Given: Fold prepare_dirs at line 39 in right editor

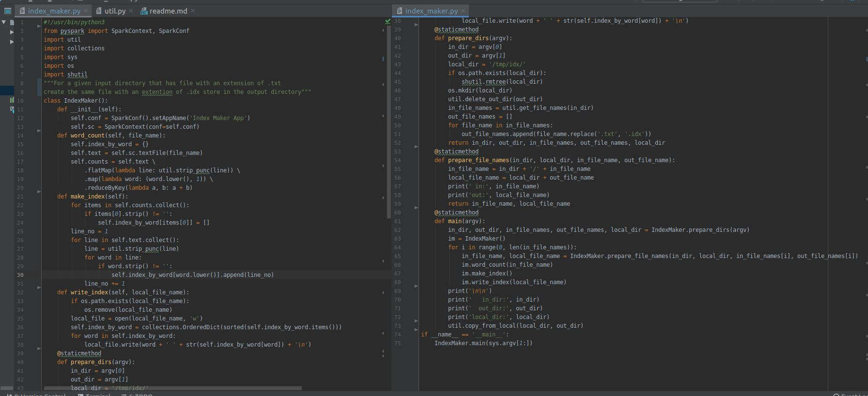Looking at the screenshot, I should coord(416,25).
